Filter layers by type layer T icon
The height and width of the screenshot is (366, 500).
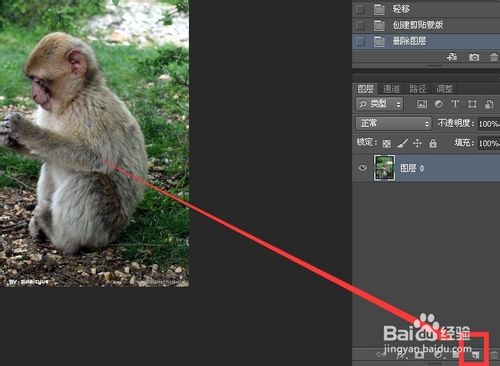tap(455, 104)
